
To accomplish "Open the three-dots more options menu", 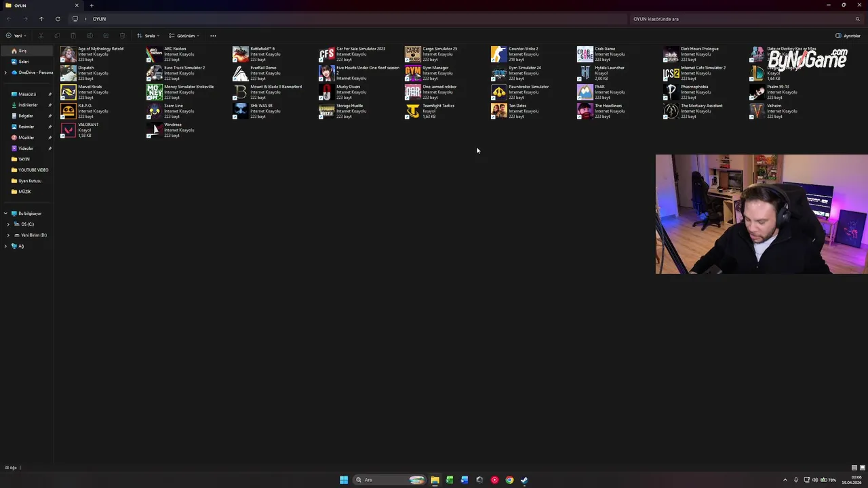I will [213, 36].
